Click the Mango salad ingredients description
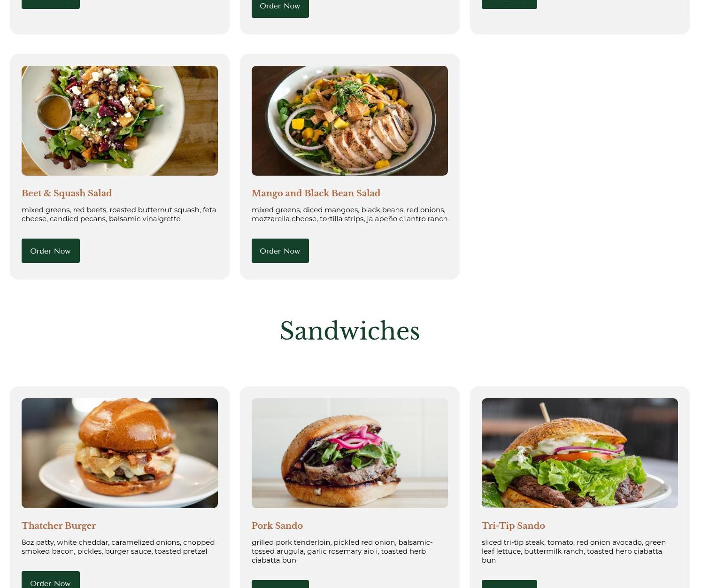This screenshot has height=588, width=709. 350,214
